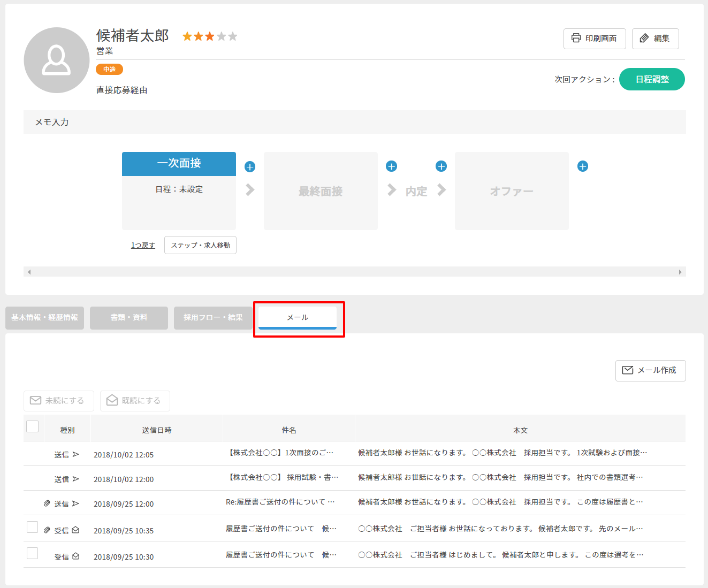Viewport: 708px width, 588px height.
Task: Open mail with subject 1次面接のご…
Action: 280,453
